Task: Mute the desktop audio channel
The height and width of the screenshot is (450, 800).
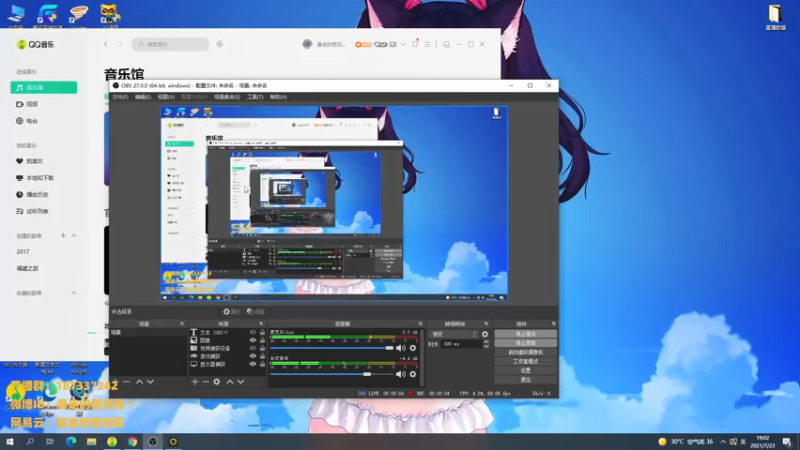Action: [x=401, y=374]
